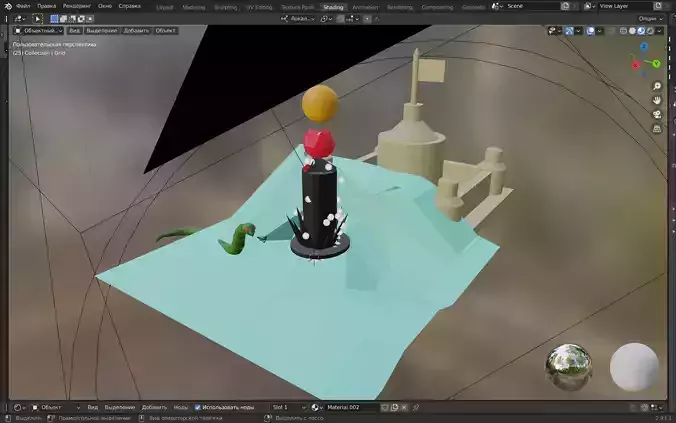Viewport: 676px width, 423px height.
Task: Open the Рендеринг menu
Action: tap(77, 6)
